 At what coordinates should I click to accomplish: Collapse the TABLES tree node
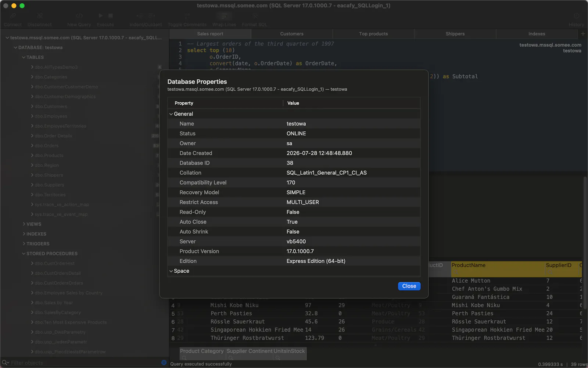pyautogui.click(x=24, y=57)
